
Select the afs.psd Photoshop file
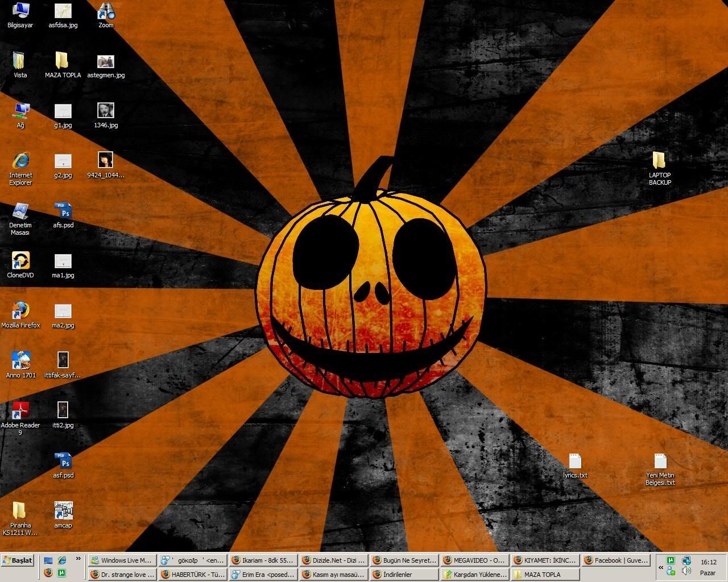point(63,211)
